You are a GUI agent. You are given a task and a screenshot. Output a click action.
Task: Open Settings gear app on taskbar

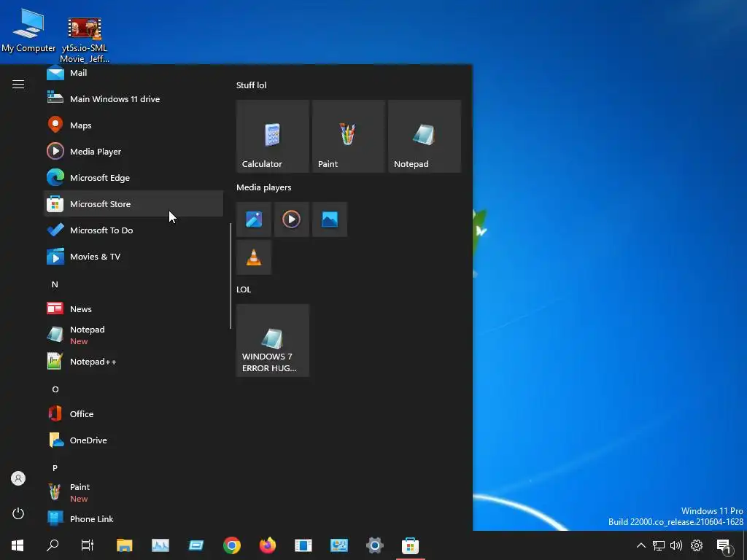(375, 545)
